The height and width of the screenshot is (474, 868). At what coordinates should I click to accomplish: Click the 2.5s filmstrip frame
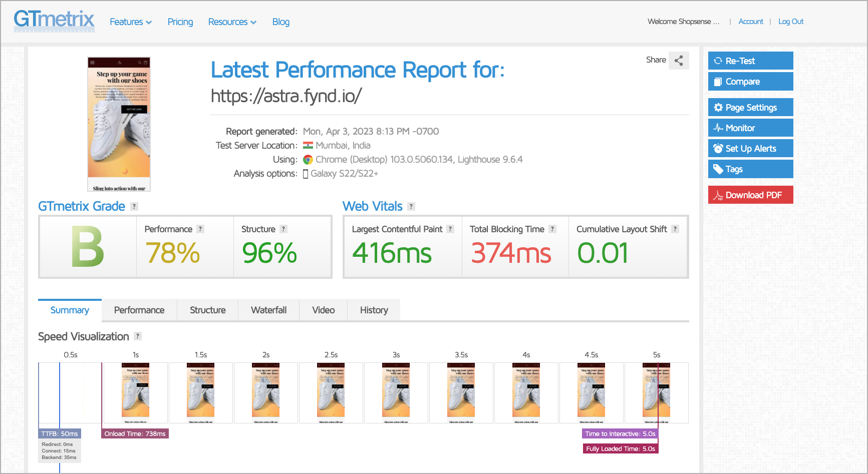pyautogui.click(x=331, y=393)
